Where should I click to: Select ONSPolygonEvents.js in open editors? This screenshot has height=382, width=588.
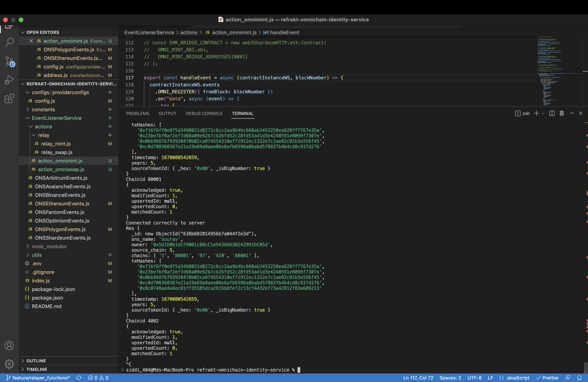(x=68, y=50)
